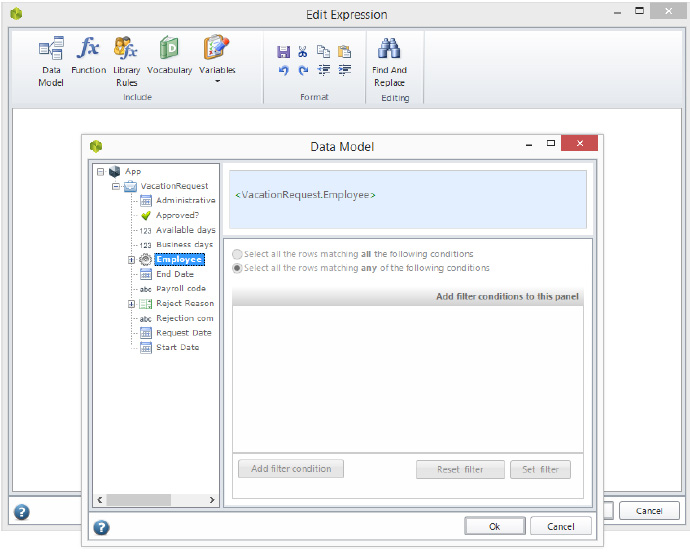Open the Variables dropdown arrow
Viewport: 690px width, 552px height.
click(217, 81)
